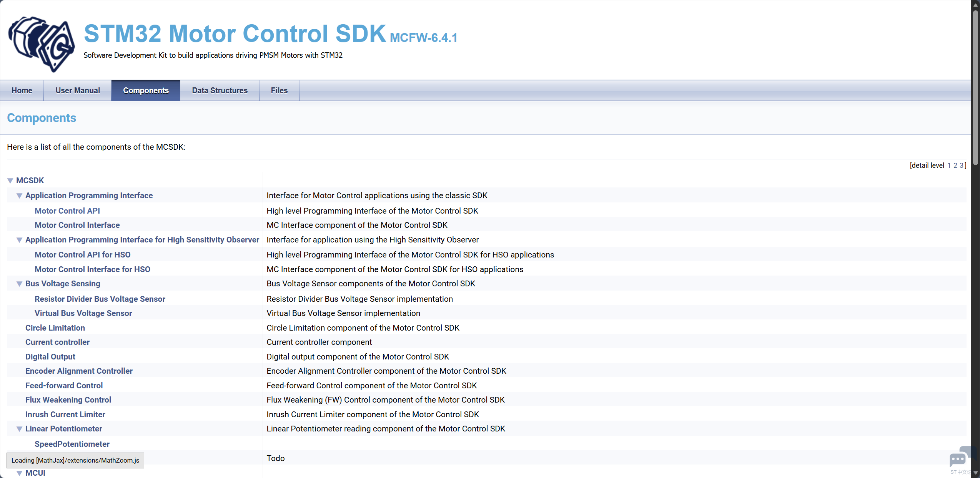Viewport: 980px width, 478px height.
Task: Click the vertical scrollbar thumb
Action: [x=975, y=88]
